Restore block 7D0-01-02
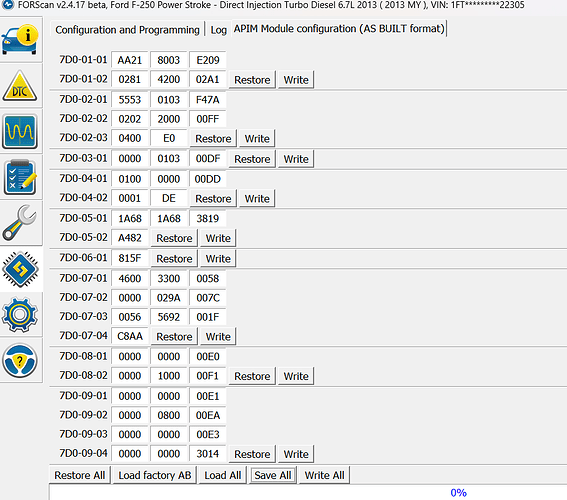The image size is (567, 500). tap(252, 80)
